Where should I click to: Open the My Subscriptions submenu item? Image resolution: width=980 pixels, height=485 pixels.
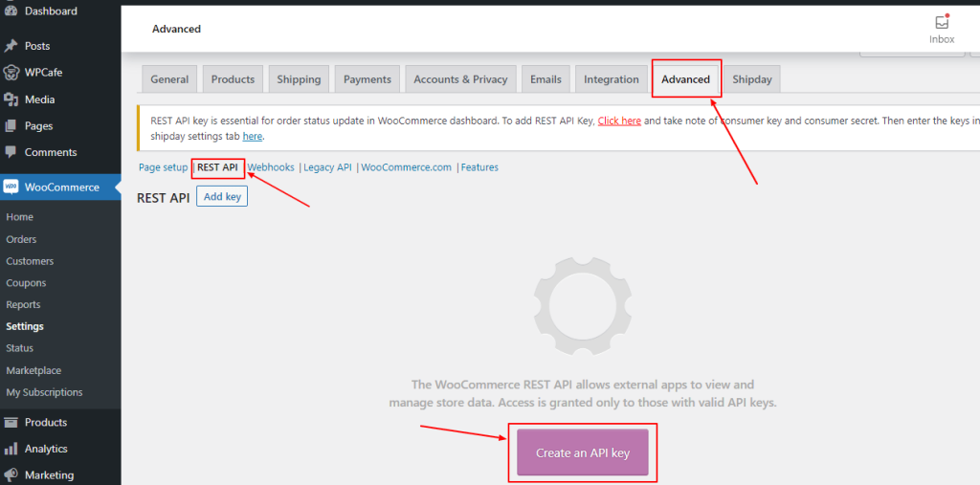[x=44, y=392]
